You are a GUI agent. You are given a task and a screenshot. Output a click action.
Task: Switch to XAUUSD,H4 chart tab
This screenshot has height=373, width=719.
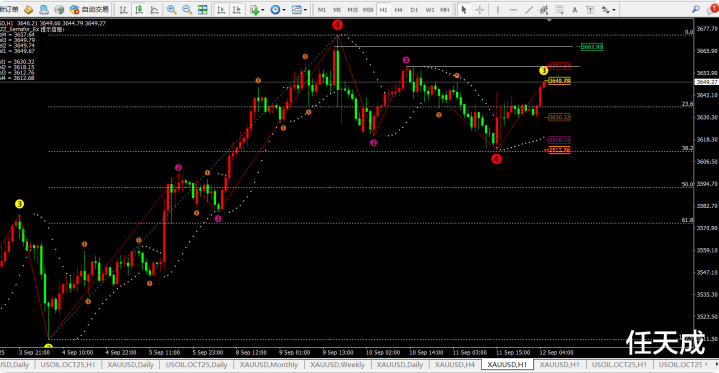[x=455, y=365]
